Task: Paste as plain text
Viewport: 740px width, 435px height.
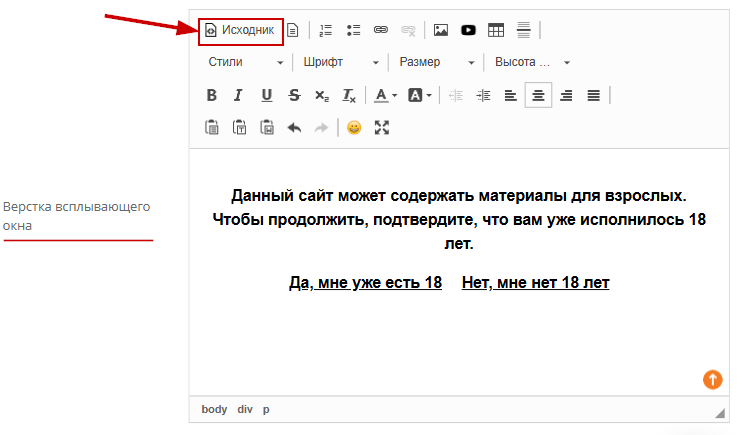Action: (239, 127)
